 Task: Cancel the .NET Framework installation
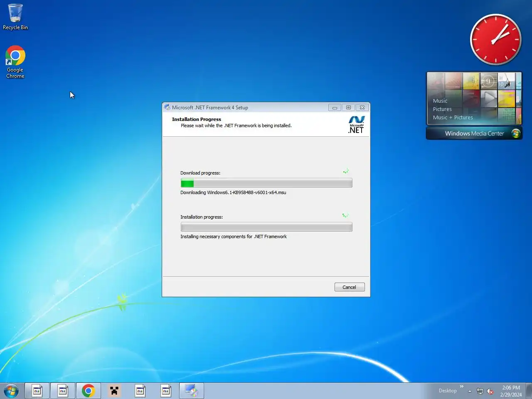350,287
